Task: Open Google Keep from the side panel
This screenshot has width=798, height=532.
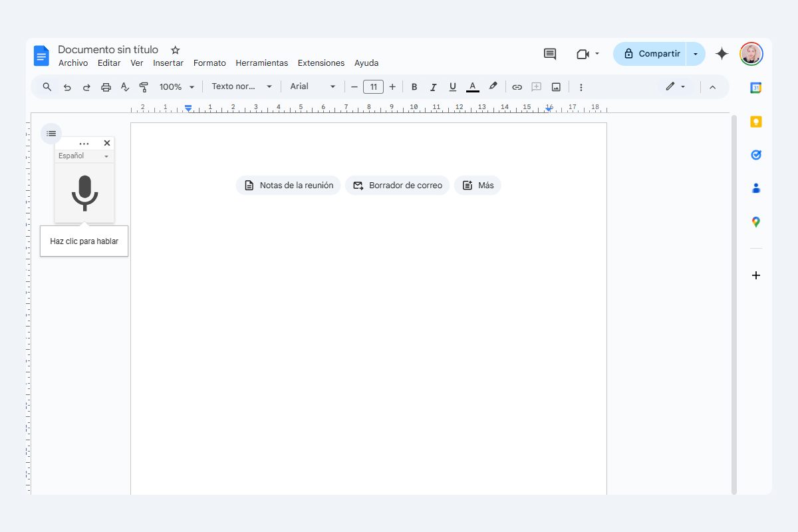Action: pos(755,121)
